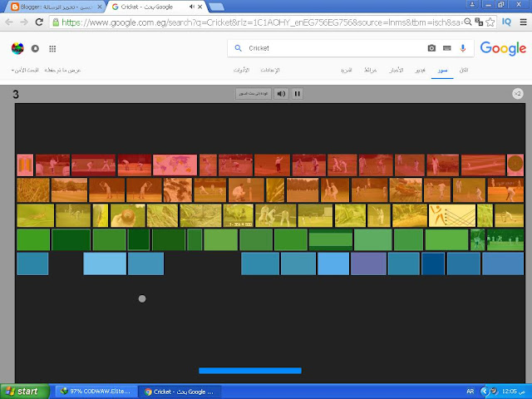The image size is (532, 399).
Task: Switch to the Videos tab (فيديو)
Action: click(x=420, y=70)
